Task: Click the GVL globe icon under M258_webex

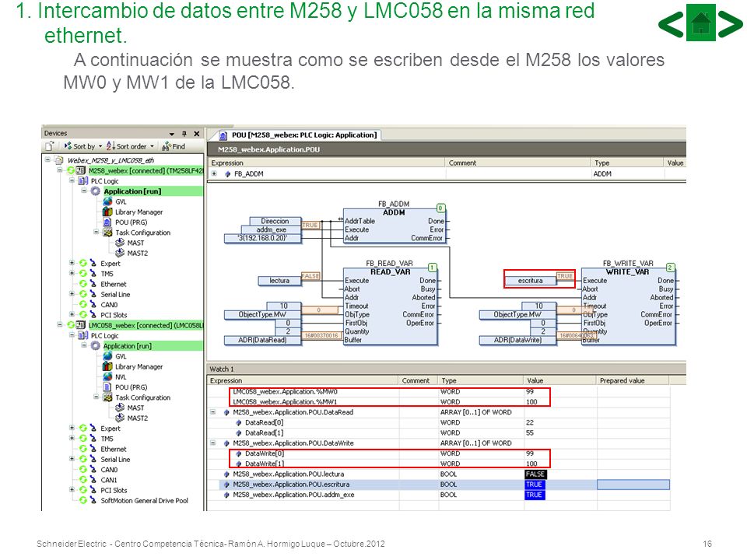Action: [107, 201]
